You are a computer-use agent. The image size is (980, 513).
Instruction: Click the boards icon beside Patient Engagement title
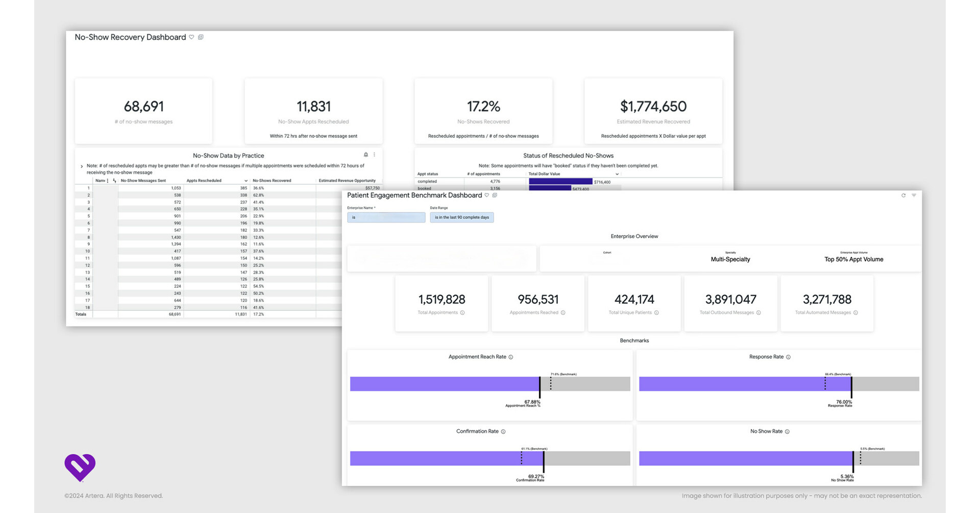click(x=495, y=196)
